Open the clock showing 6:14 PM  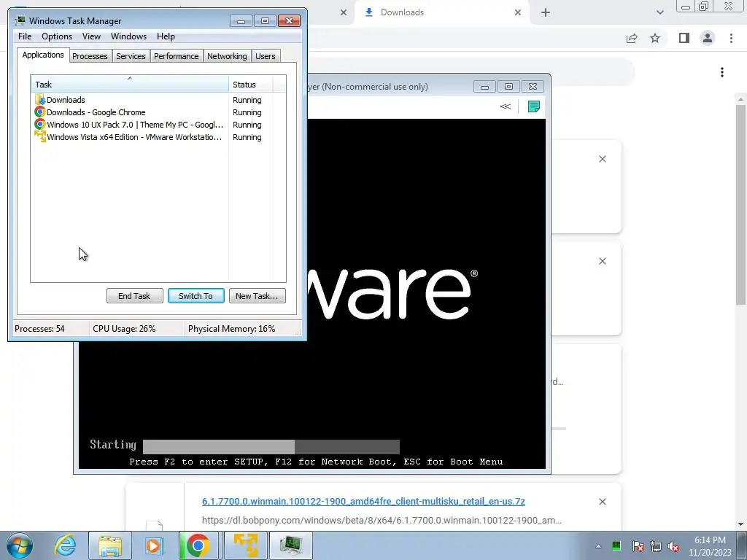[710, 545]
